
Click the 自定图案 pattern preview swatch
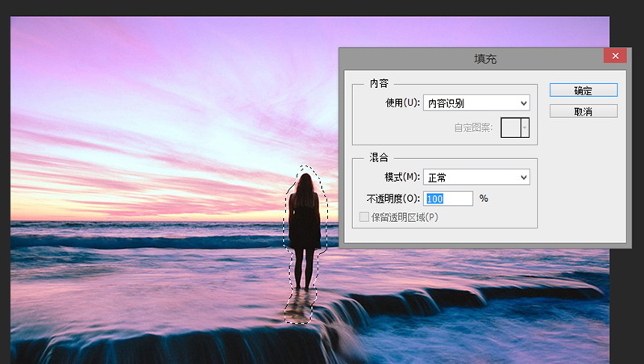coord(510,128)
